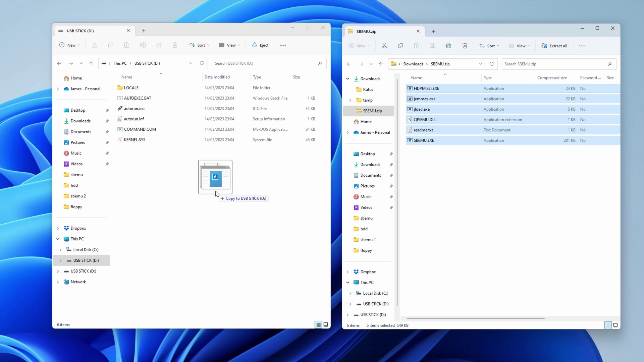Close the USB STICK (D:) tab
The height and width of the screenshot is (362, 644).
[128, 31]
